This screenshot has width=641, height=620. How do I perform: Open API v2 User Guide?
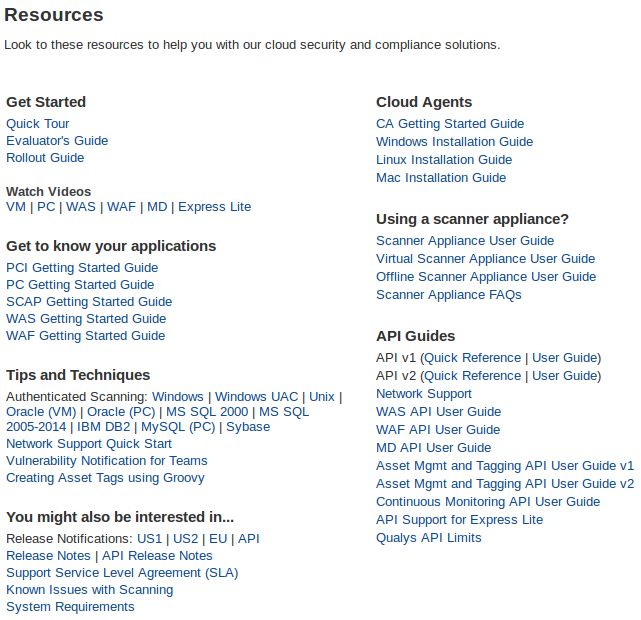click(565, 376)
